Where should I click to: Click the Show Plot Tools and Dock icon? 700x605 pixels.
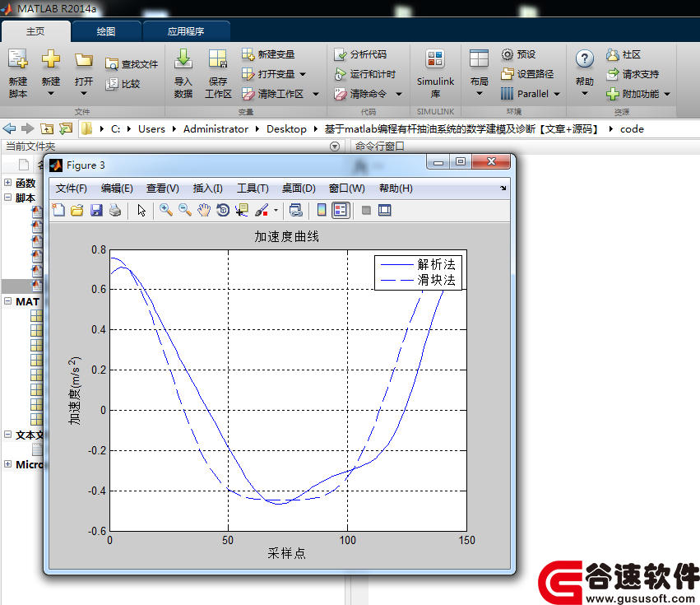tap(385, 210)
